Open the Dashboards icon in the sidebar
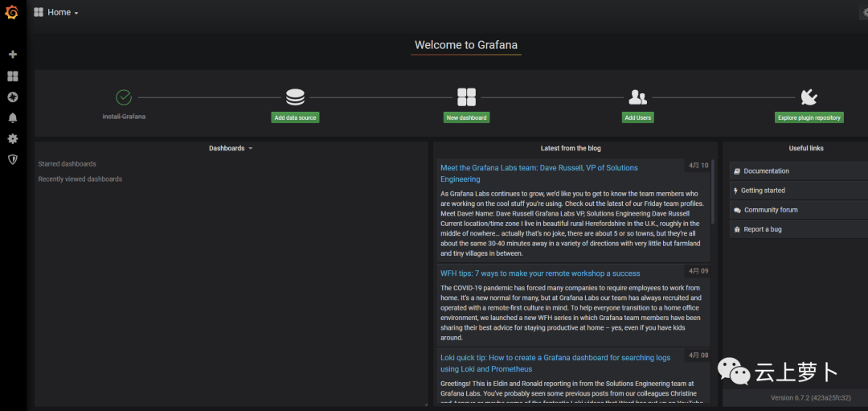This screenshot has height=411, width=868. (x=13, y=76)
